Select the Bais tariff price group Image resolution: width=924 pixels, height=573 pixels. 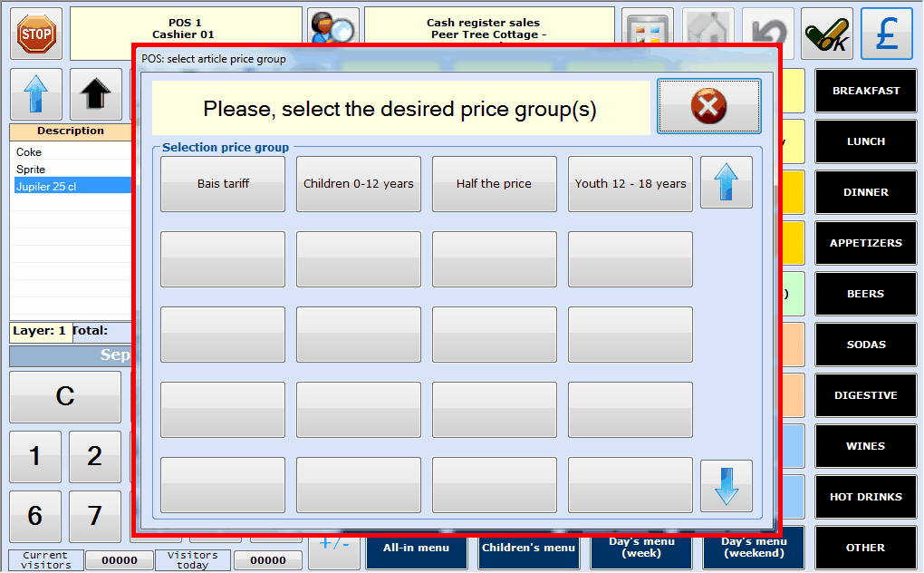pyautogui.click(x=223, y=184)
